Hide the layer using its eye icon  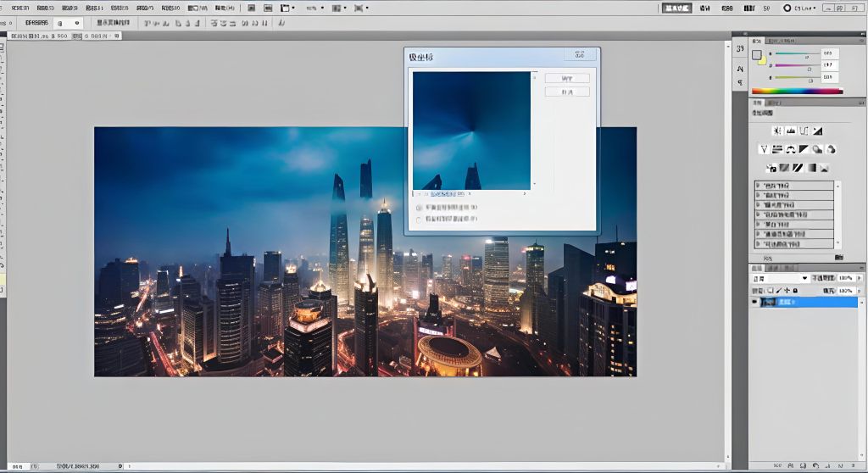click(754, 302)
